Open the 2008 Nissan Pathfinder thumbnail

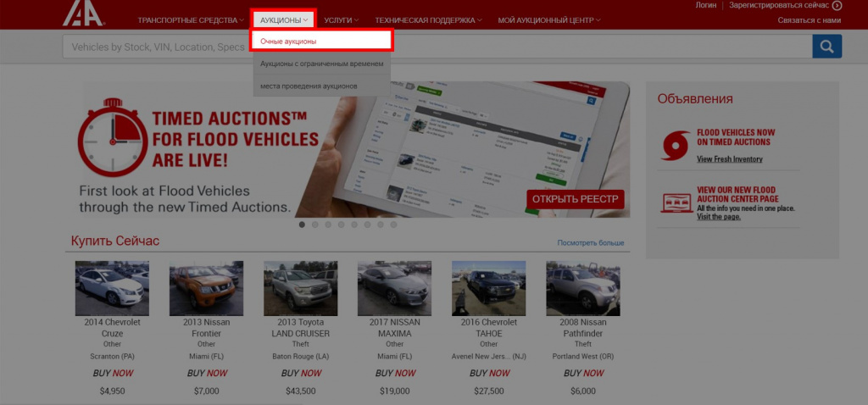tap(583, 288)
